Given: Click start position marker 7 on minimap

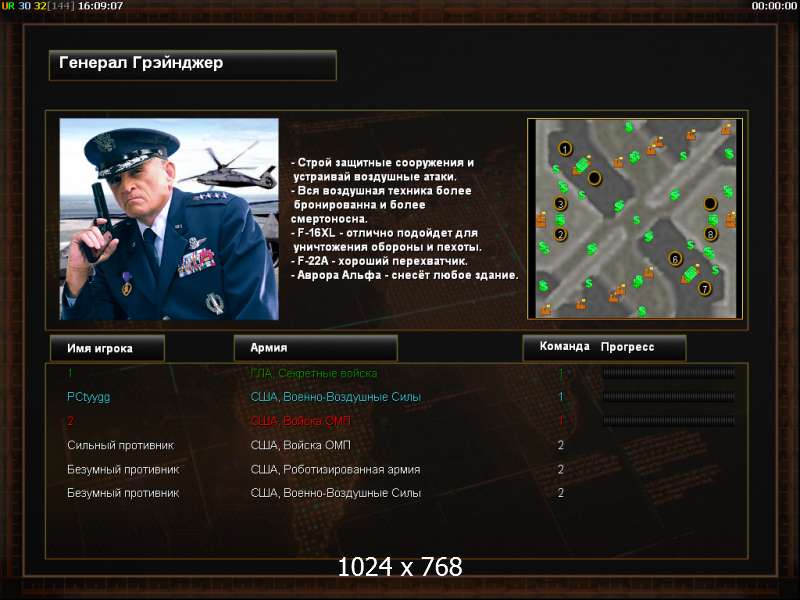Looking at the screenshot, I should (x=705, y=289).
